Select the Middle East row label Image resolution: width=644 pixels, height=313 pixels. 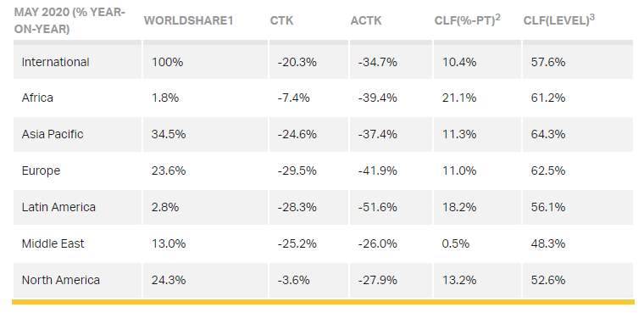53,243
